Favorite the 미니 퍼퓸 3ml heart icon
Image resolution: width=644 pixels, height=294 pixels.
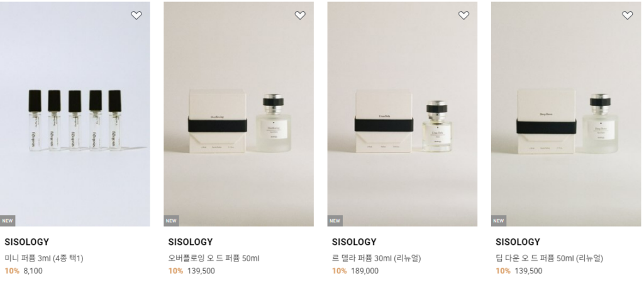[136, 16]
